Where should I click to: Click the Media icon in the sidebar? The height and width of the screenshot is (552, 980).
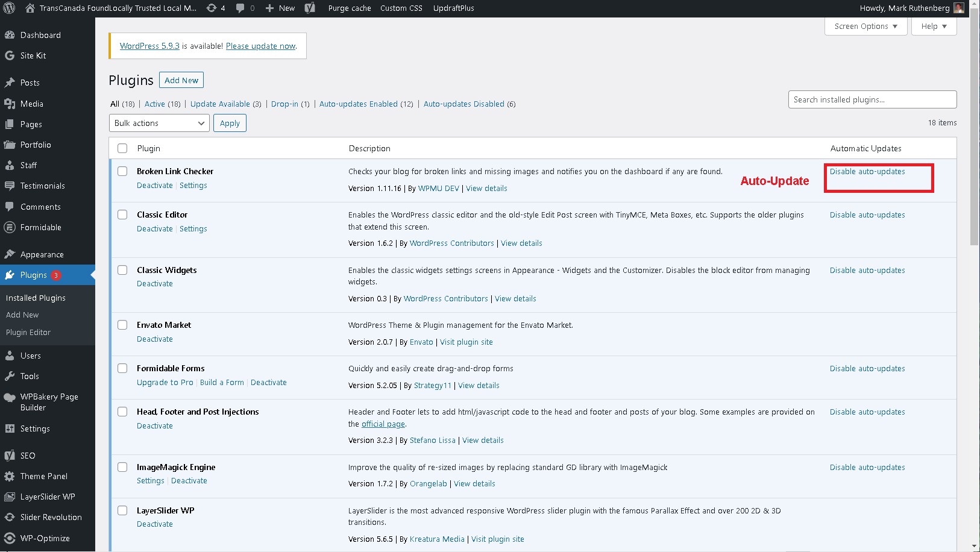[10, 104]
